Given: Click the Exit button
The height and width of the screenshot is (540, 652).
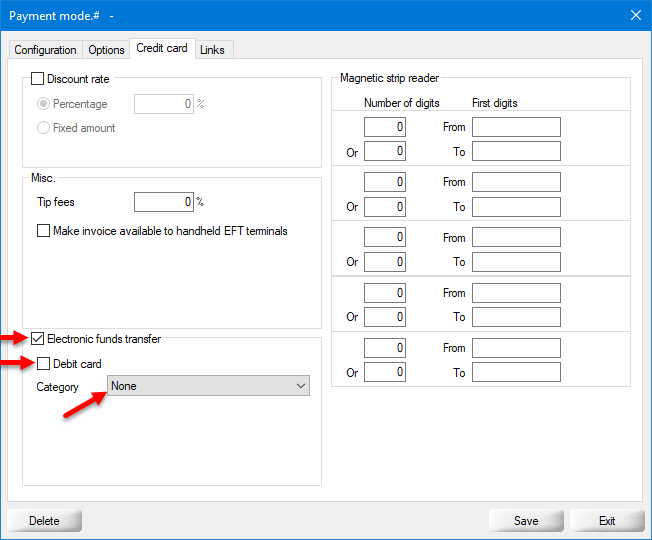Looking at the screenshot, I should coord(607,521).
